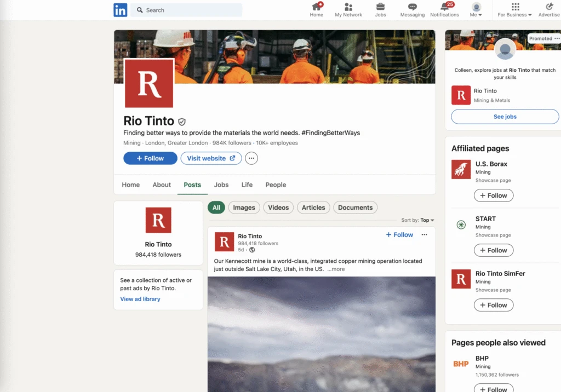This screenshot has height=392, width=561.
Task: Open the Rio Tinto SimFer logo
Action: [x=461, y=279]
